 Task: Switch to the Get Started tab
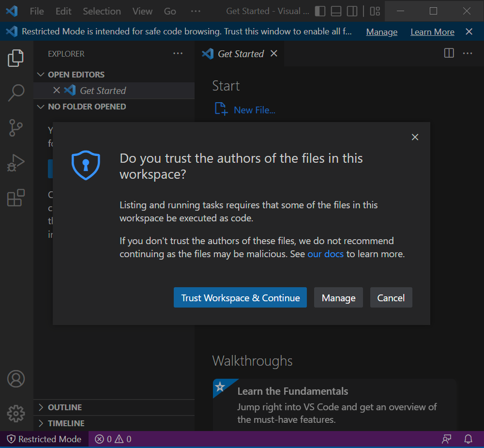[x=240, y=53]
